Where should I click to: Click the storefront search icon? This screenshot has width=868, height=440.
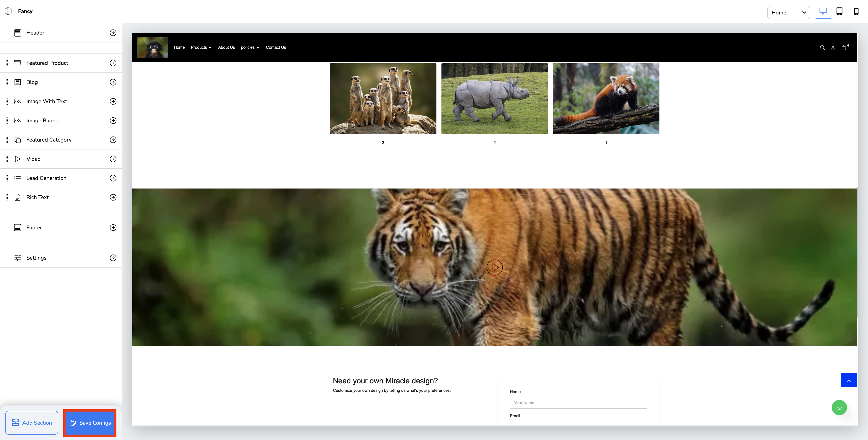point(822,48)
